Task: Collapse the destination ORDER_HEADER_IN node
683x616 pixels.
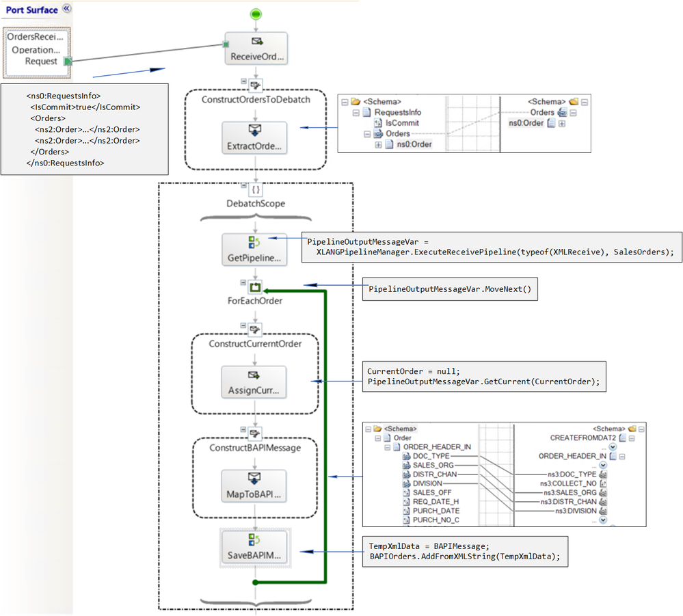Action: 622,457
